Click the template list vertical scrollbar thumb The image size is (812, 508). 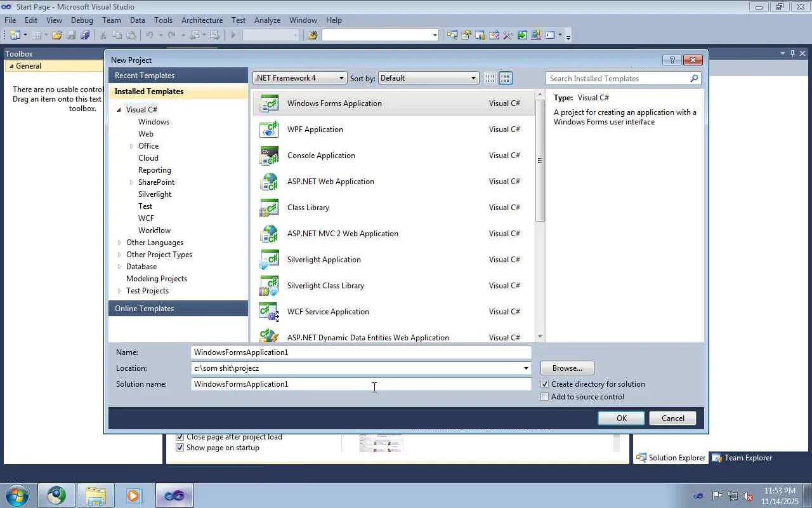[540, 161]
